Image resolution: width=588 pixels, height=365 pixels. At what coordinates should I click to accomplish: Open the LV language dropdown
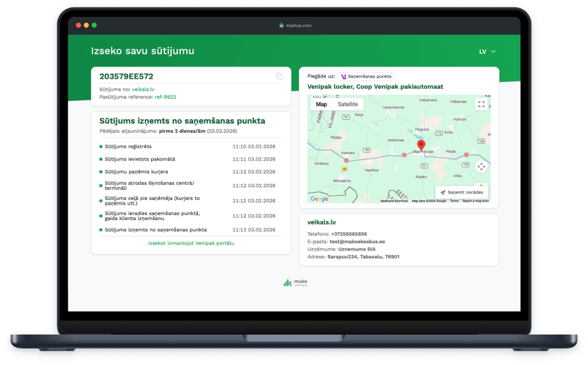487,52
